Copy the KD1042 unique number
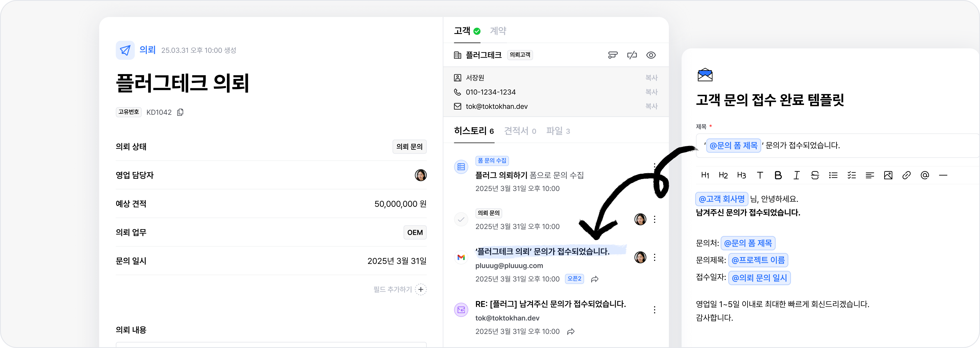Viewport: 980px width, 348px height. tap(180, 112)
